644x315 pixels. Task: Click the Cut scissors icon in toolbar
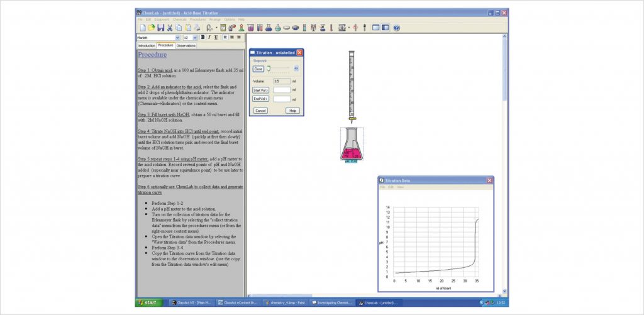(170, 28)
